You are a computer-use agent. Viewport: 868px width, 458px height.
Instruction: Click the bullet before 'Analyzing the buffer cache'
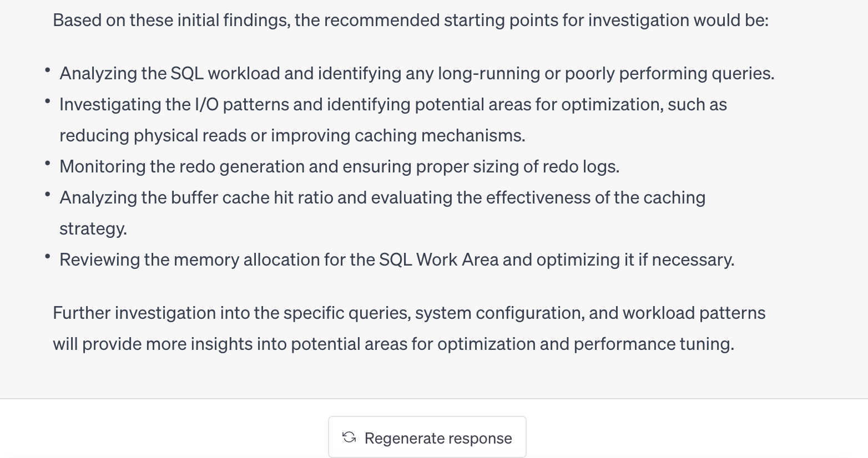point(48,195)
